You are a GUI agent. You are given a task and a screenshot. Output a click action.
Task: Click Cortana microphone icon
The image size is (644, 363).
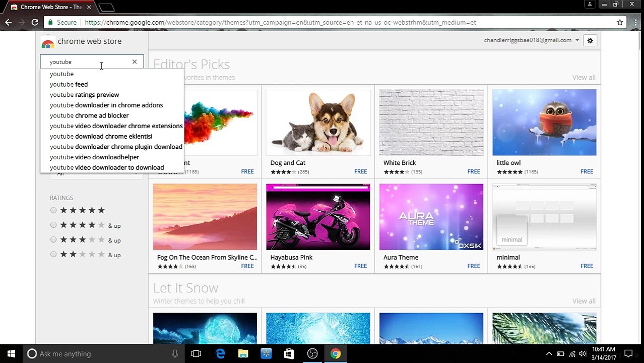(175, 354)
